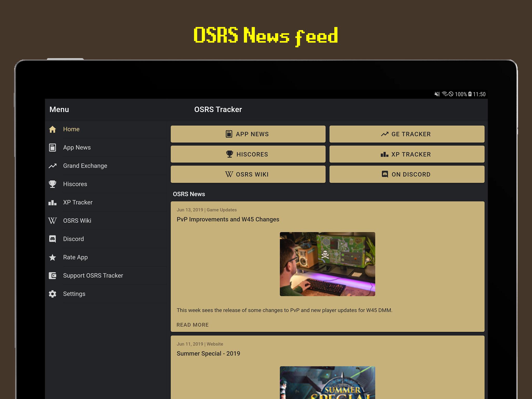Viewport: 532px width, 399px height.
Task: Click the Discord icon on the ON DISCORD button
Action: 385,174
